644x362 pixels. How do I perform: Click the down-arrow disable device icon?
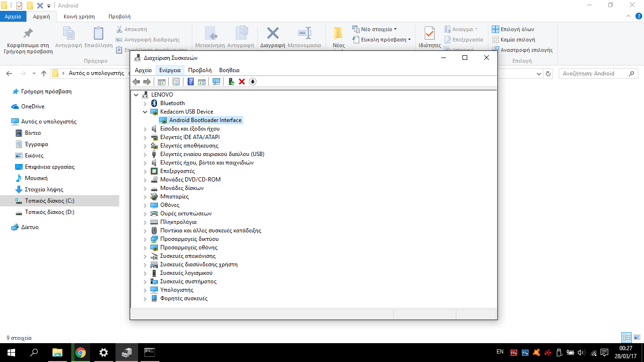pos(253,82)
